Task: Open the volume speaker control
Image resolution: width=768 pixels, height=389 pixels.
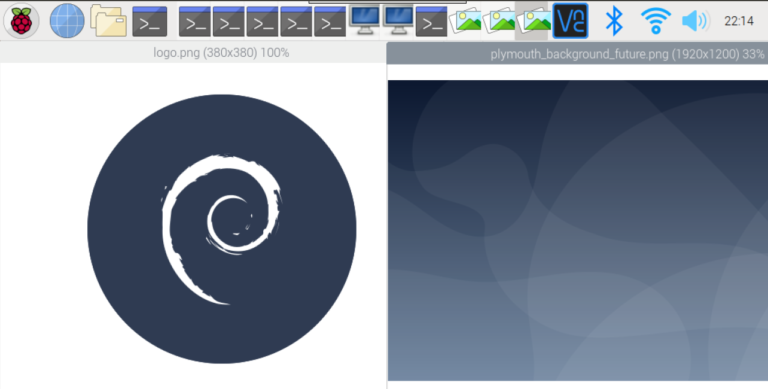Action: [x=696, y=21]
